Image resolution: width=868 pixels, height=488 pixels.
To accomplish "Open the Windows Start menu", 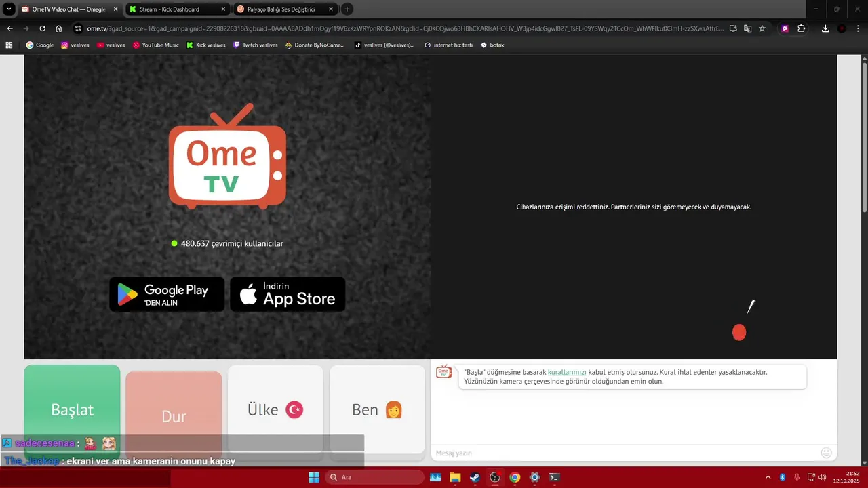I will (x=314, y=477).
